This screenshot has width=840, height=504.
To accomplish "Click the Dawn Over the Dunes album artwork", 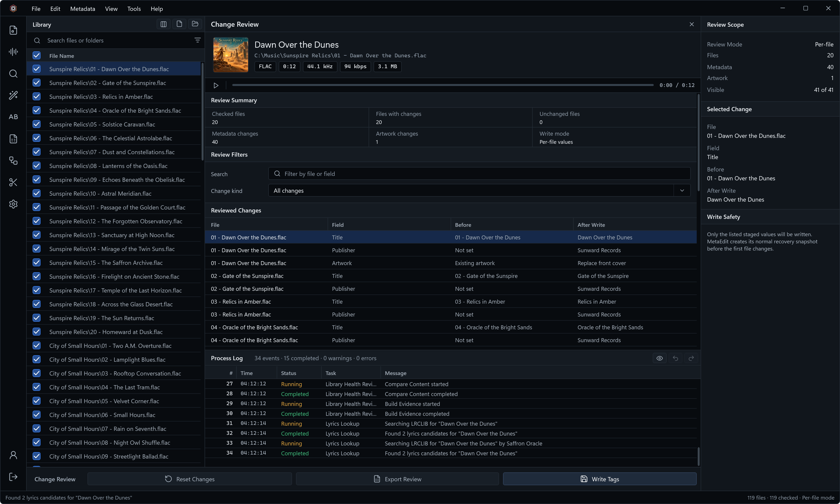I will point(231,55).
